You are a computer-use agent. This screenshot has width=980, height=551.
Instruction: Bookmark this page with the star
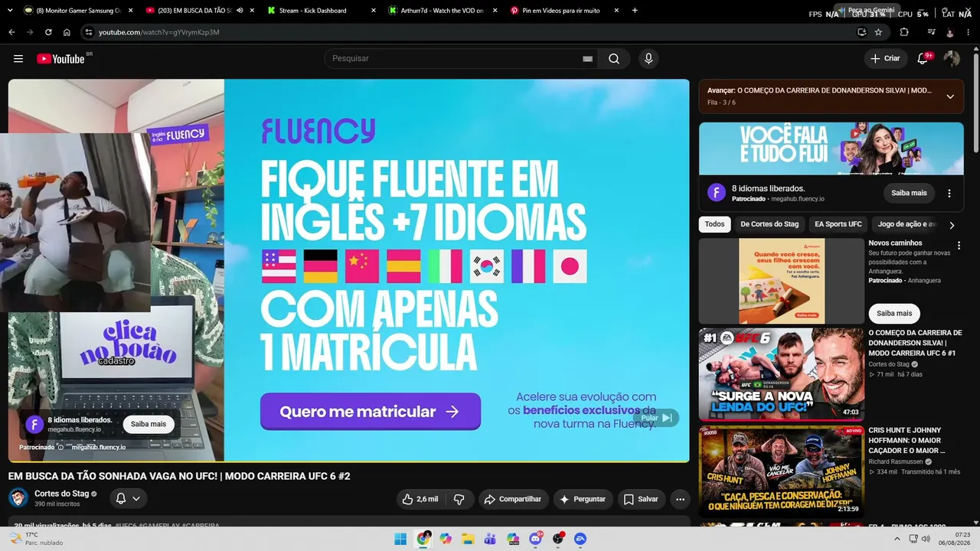(x=878, y=32)
